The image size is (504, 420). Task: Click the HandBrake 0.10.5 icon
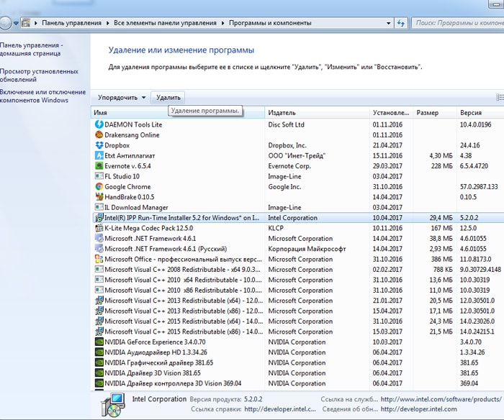click(x=99, y=197)
